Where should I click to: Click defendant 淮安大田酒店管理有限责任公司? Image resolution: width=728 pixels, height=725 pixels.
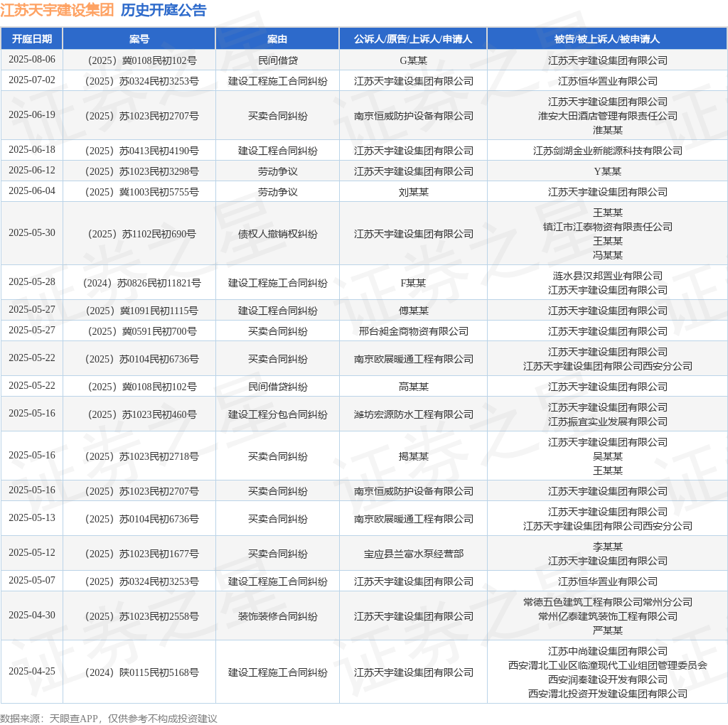pyautogui.click(x=607, y=116)
